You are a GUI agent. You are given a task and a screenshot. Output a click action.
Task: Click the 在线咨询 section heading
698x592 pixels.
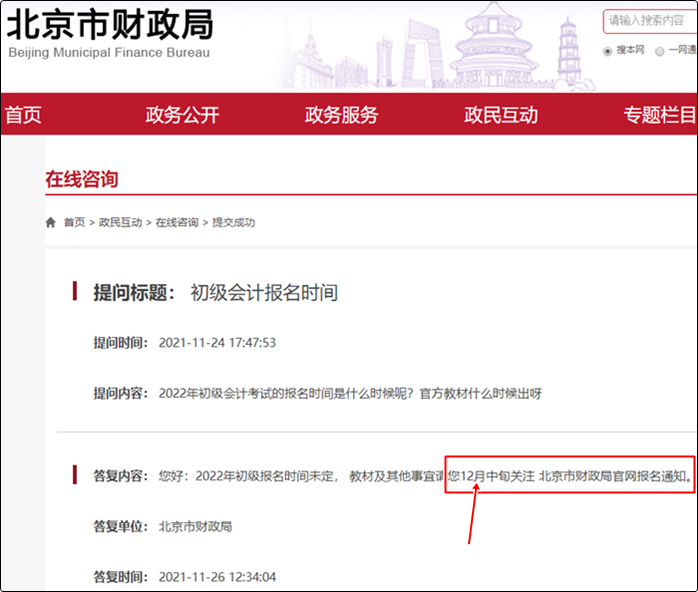tap(81, 179)
